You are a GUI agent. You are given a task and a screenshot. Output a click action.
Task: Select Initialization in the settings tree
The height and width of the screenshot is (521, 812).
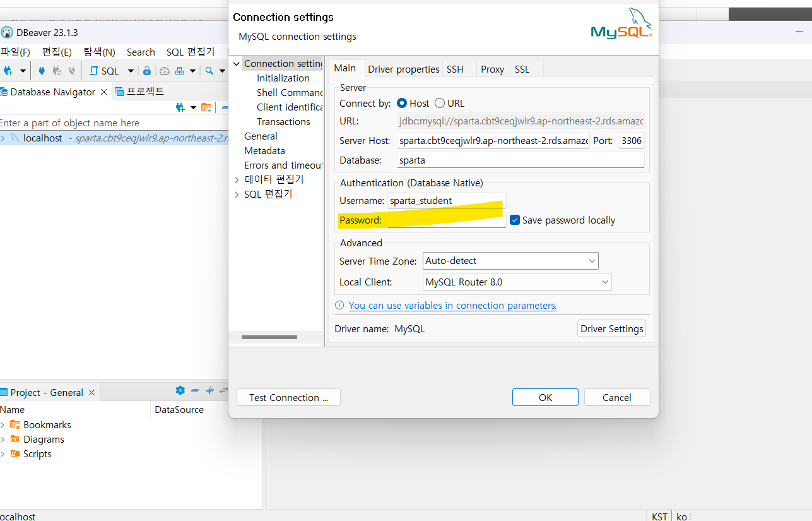(283, 78)
